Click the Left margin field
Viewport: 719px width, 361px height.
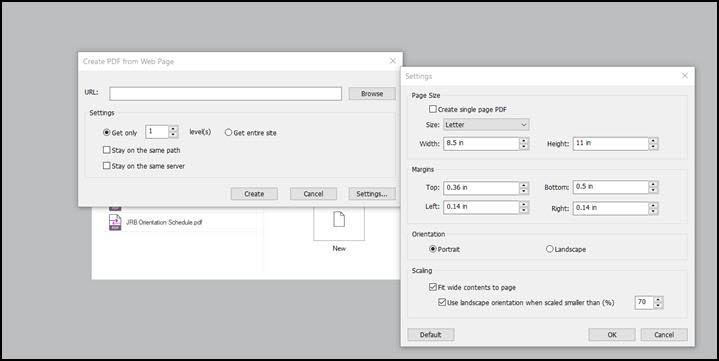481,207
